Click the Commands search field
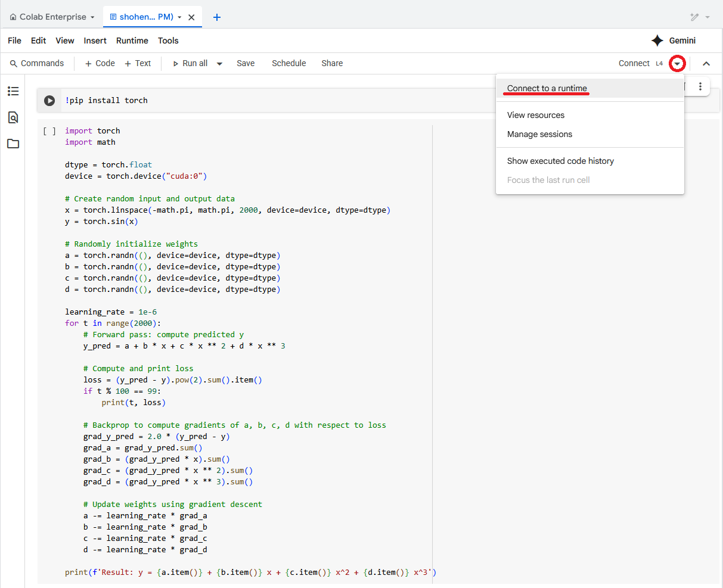Viewport: 723px width, 588px height. point(37,63)
